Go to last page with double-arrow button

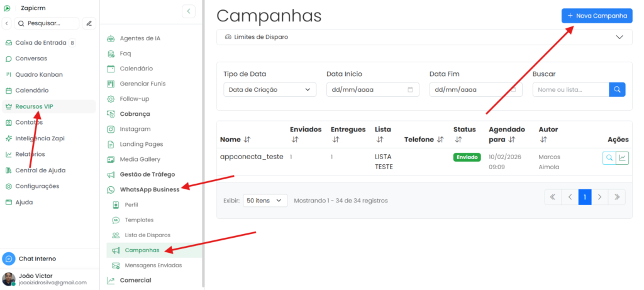(x=616, y=197)
